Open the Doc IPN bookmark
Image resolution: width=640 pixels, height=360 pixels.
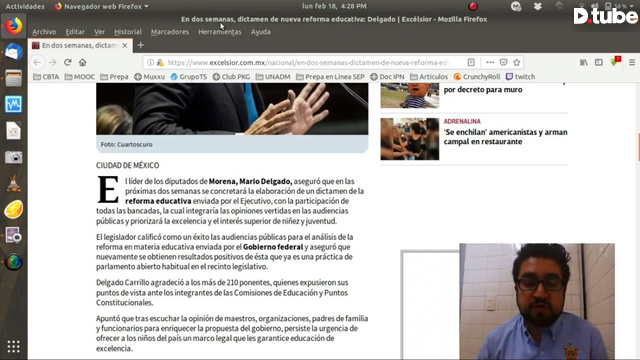tap(387, 77)
